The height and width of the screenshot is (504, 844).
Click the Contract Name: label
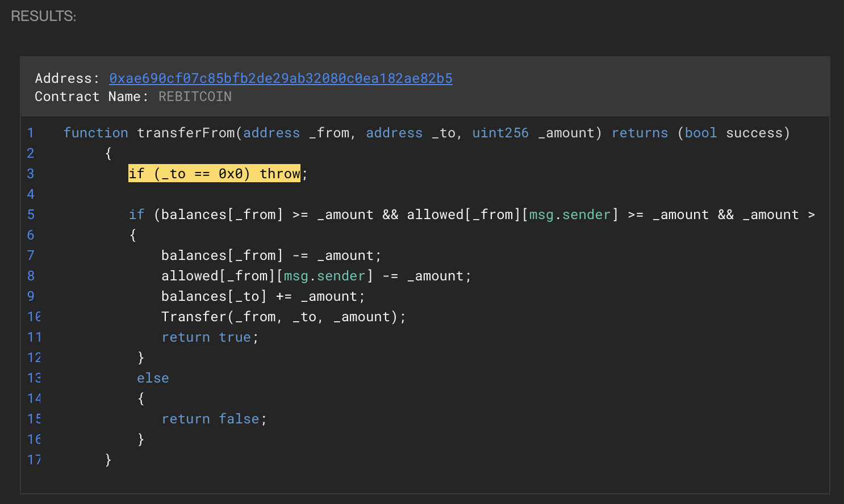(91, 96)
